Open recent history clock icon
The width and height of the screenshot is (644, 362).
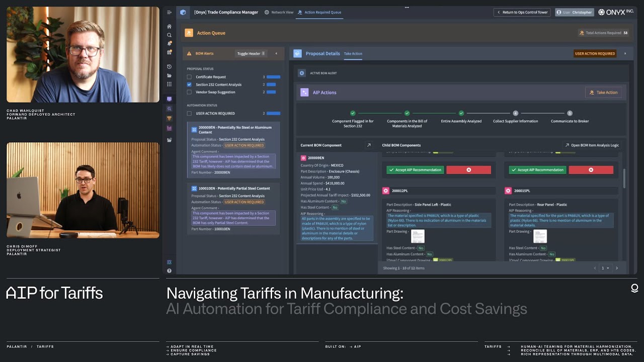coord(169,67)
